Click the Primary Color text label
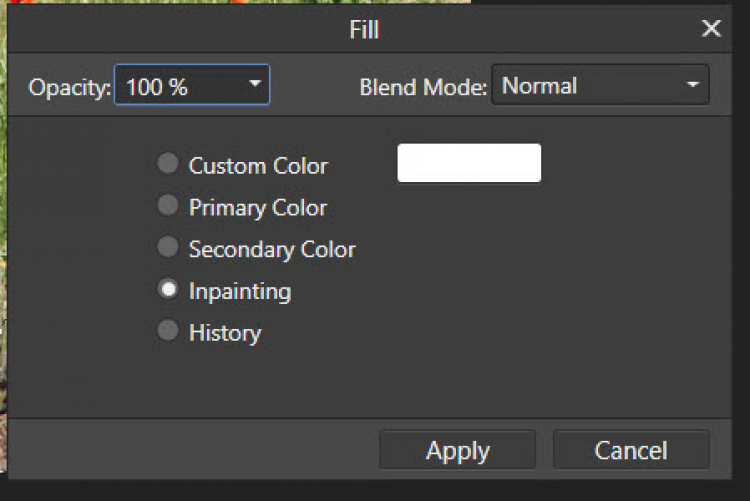 click(258, 208)
